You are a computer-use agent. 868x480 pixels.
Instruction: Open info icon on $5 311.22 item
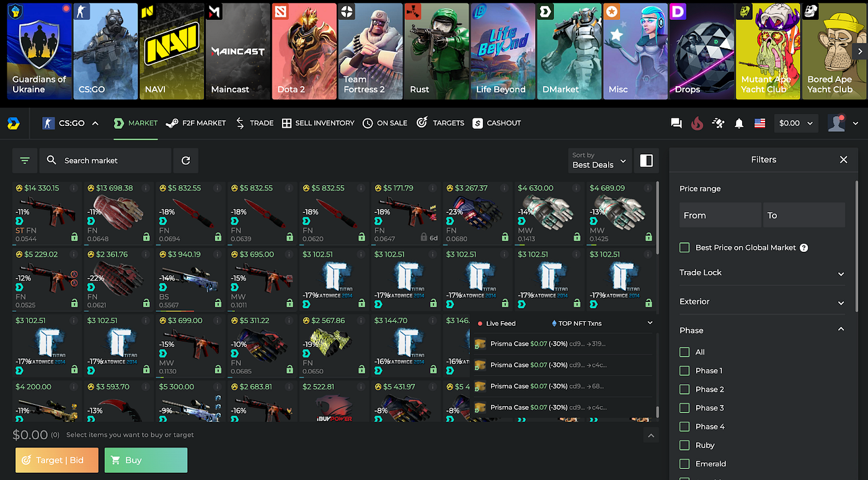click(x=289, y=321)
